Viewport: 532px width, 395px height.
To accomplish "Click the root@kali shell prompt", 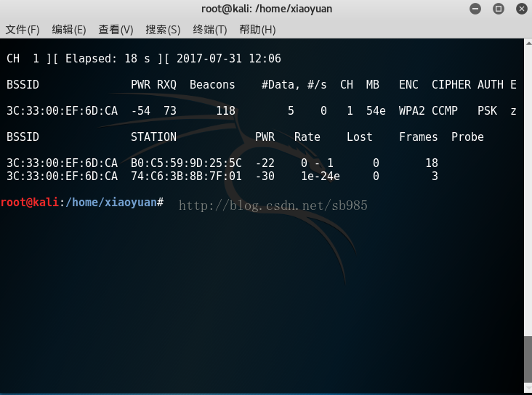I will 30,202.
